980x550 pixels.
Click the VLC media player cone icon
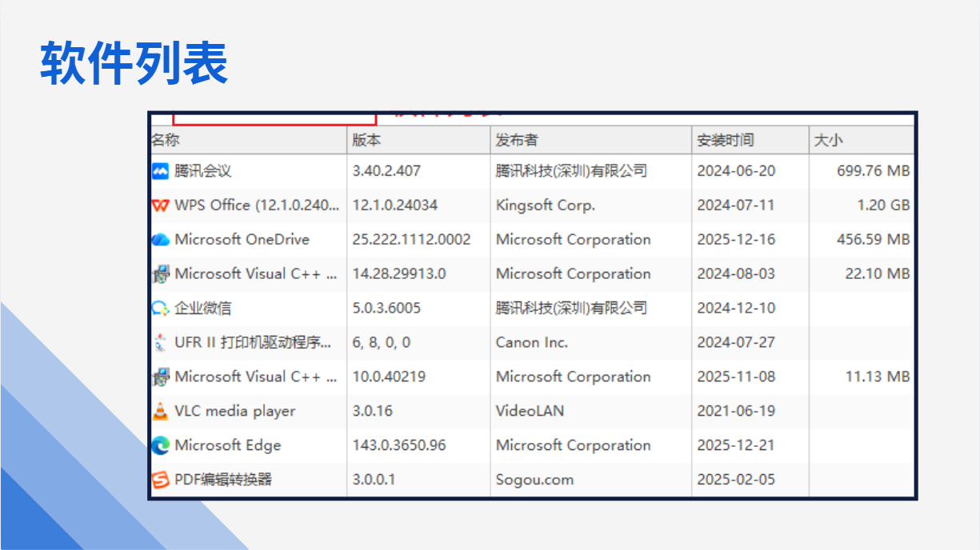[x=161, y=412]
